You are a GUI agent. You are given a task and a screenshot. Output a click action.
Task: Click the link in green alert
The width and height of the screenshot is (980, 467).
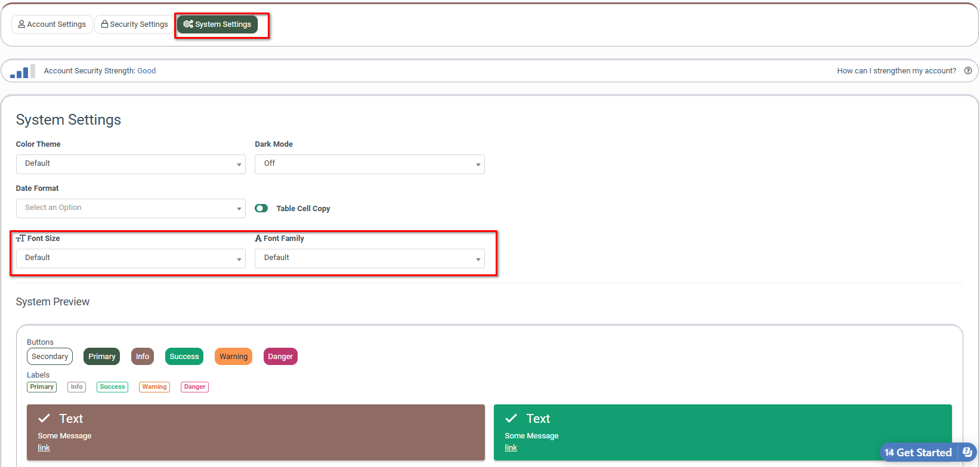[511, 448]
